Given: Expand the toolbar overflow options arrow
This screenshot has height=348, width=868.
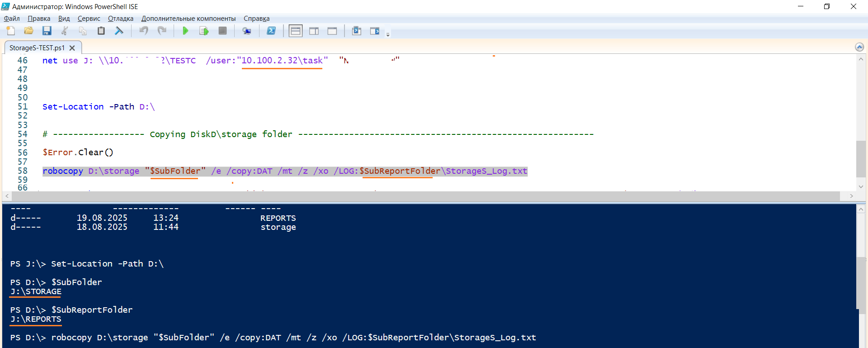Looking at the screenshot, I should click(x=388, y=34).
